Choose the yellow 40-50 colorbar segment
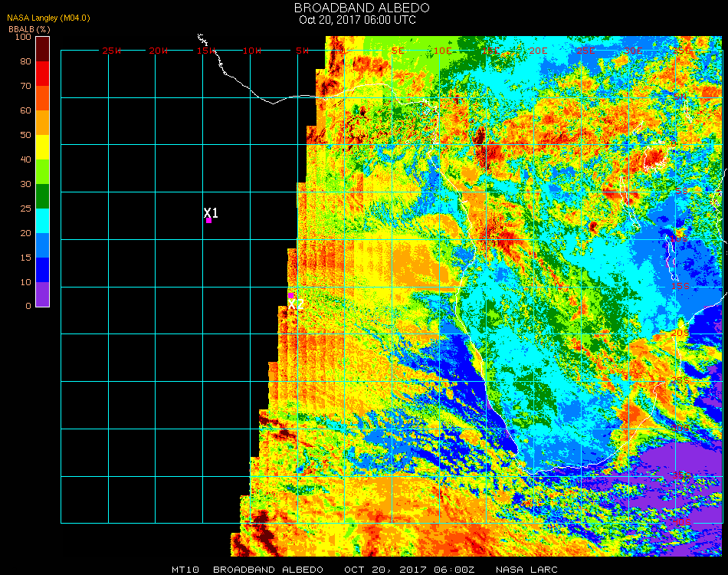Screen dimensions: 728x575 42,147
